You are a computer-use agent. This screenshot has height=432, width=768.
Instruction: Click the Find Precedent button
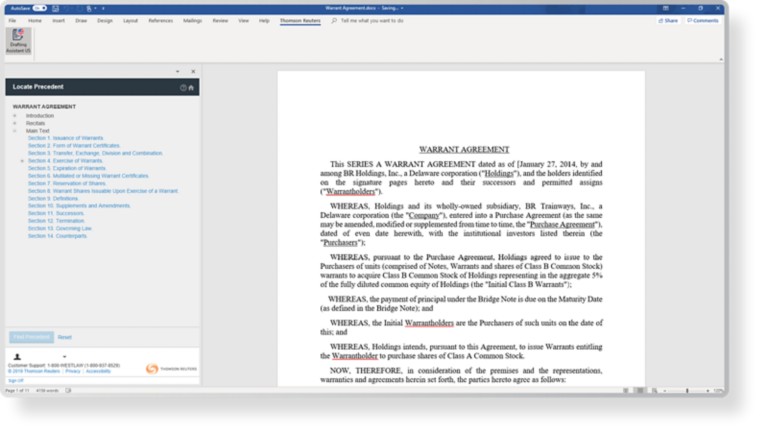click(31, 337)
